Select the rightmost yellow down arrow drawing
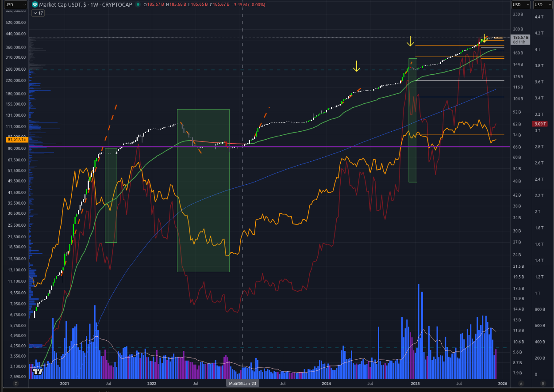This screenshot has height=392, width=554. point(485,38)
